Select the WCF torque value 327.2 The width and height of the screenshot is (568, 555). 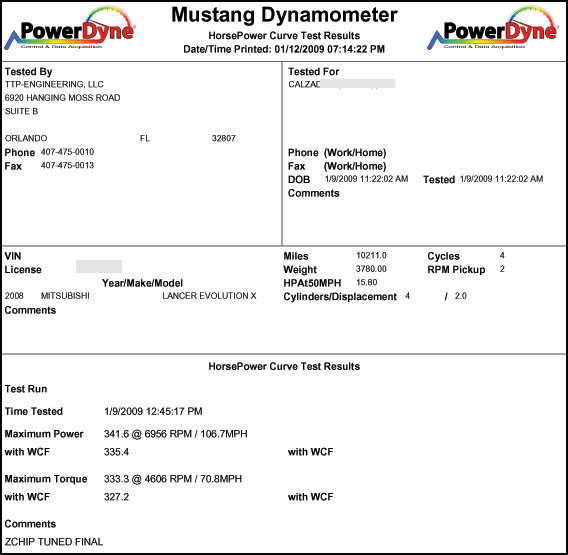pyautogui.click(x=116, y=497)
